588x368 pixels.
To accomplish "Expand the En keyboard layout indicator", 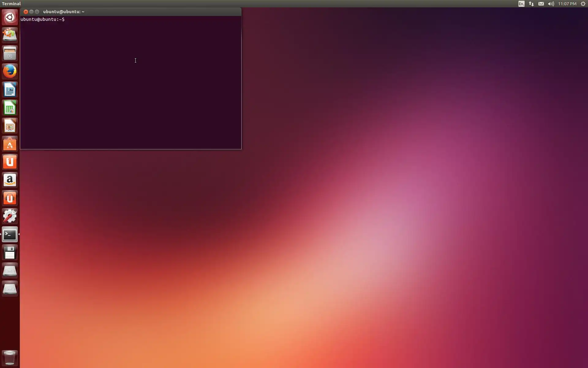I will 521,4.
